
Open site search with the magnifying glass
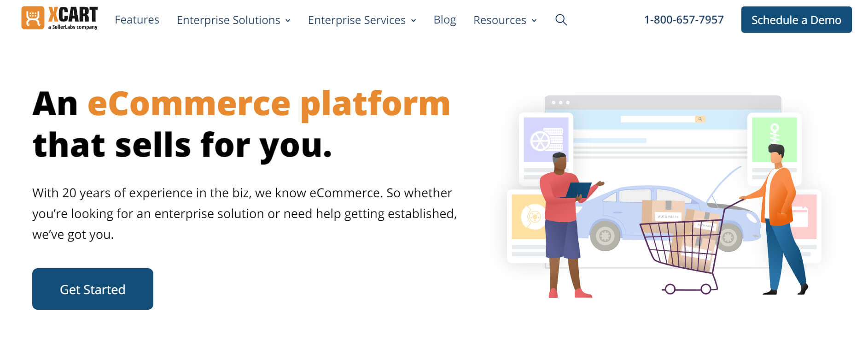[x=561, y=20]
